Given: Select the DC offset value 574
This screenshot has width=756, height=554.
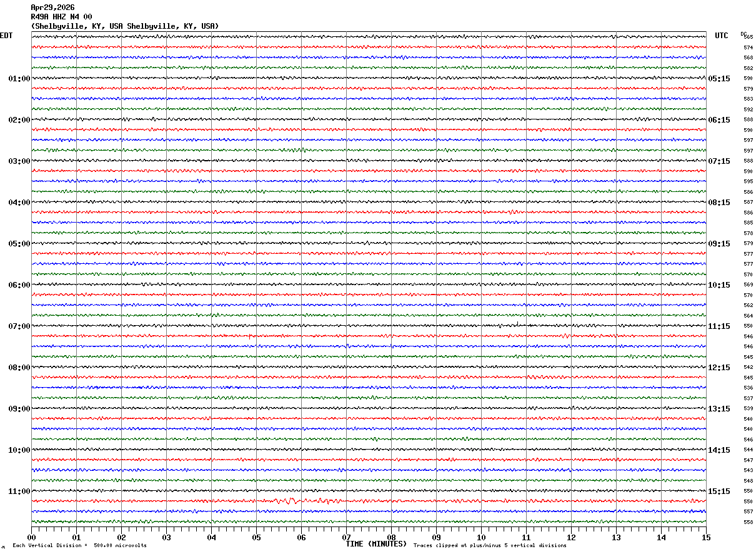Looking at the screenshot, I should (748, 48).
